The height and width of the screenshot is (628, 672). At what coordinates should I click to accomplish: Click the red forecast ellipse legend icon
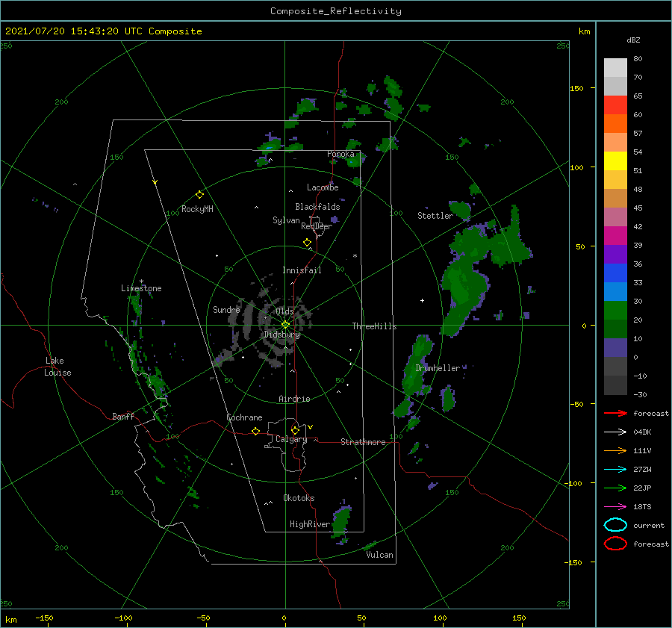click(615, 544)
